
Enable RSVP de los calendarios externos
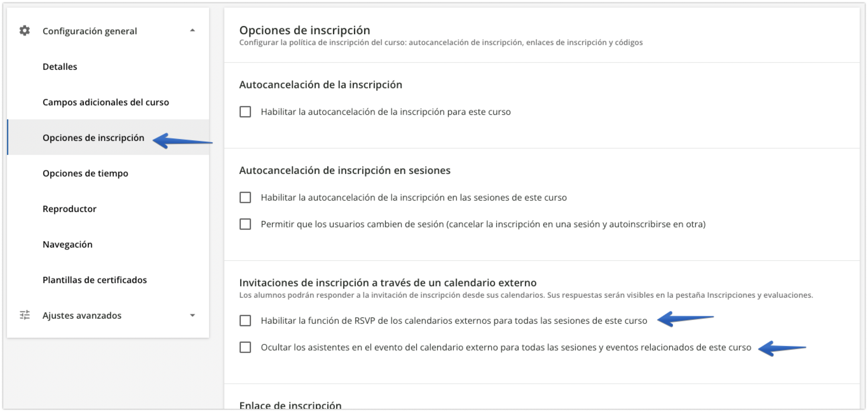245,321
